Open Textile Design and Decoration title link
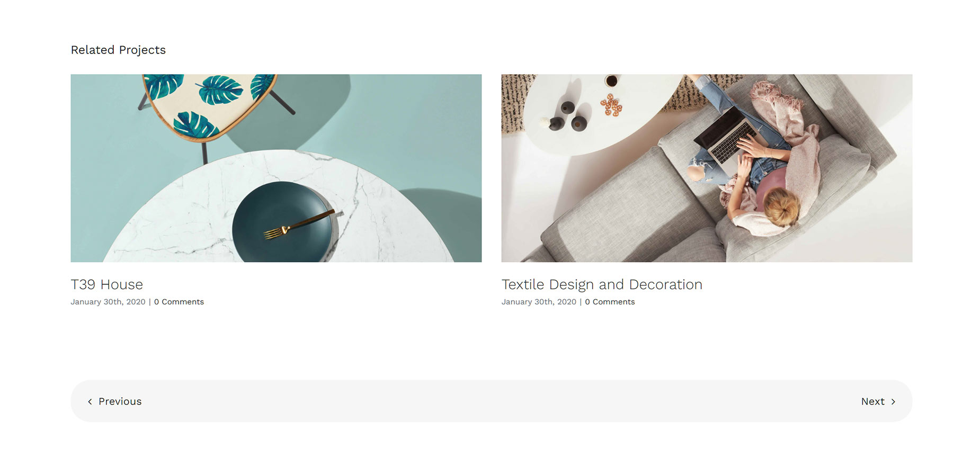This screenshot has width=980, height=459. (602, 284)
